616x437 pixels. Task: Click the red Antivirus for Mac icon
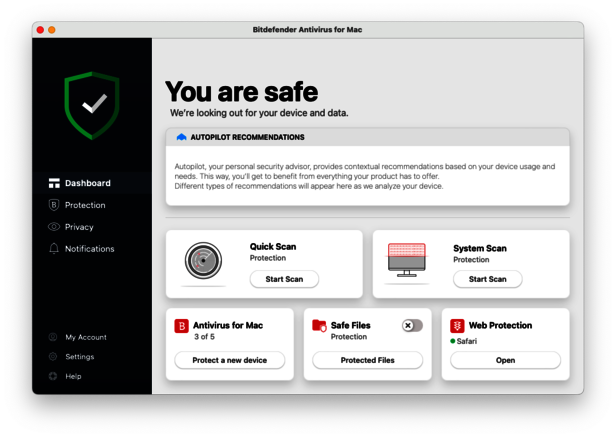click(x=181, y=326)
